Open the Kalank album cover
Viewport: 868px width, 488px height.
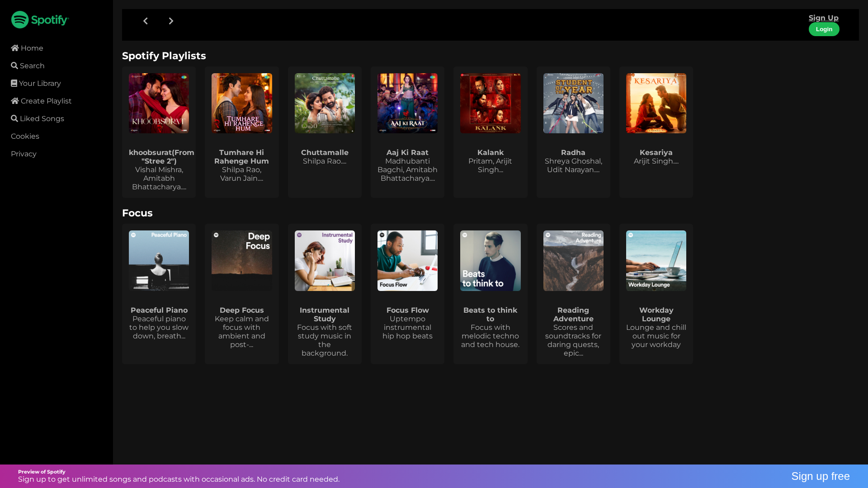(x=491, y=103)
